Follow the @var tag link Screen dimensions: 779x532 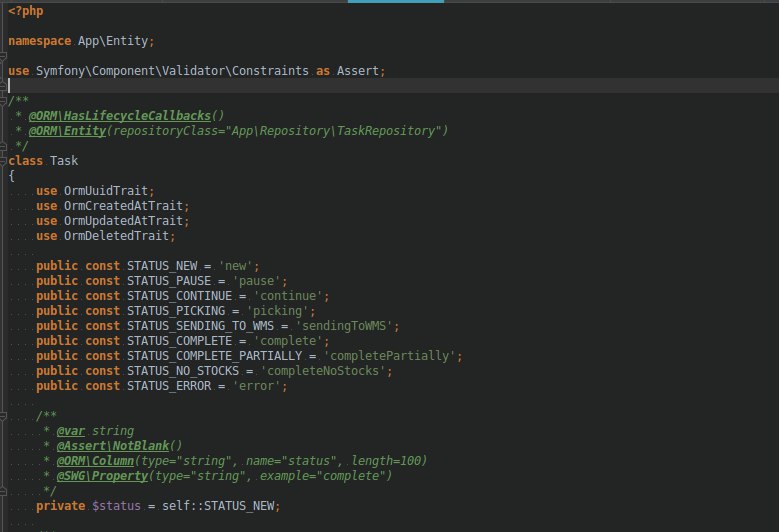(71, 431)
